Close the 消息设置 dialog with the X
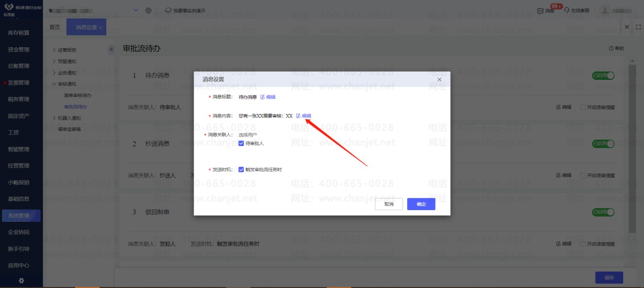This screenshot has height=288, width=644. [440, 79]
